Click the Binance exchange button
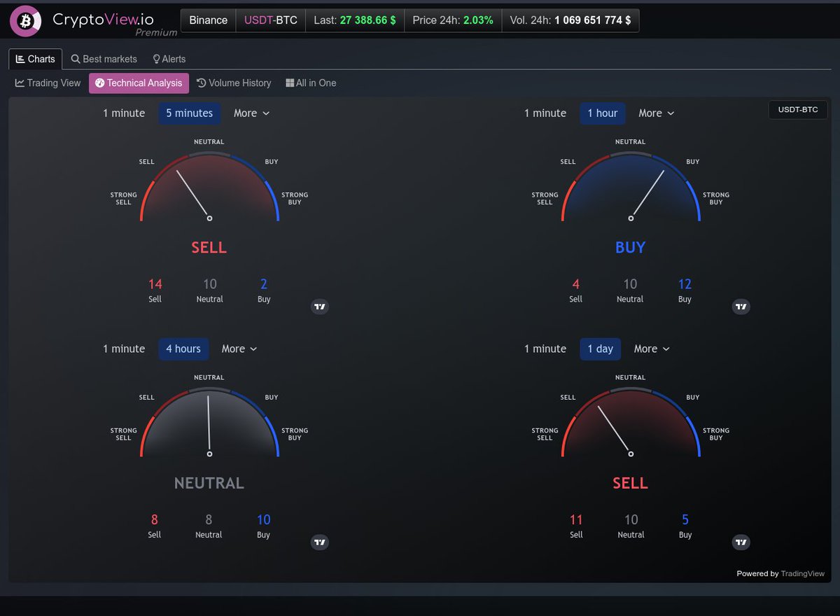Screen dimensions: 840x616 (x=209, y=20)
